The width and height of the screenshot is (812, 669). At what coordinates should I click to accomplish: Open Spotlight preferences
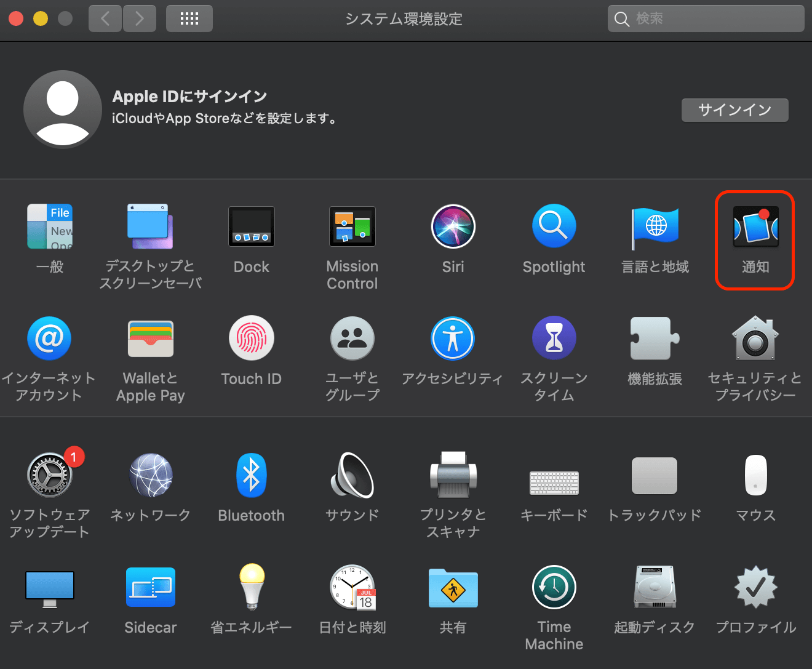tap(554, 226)
